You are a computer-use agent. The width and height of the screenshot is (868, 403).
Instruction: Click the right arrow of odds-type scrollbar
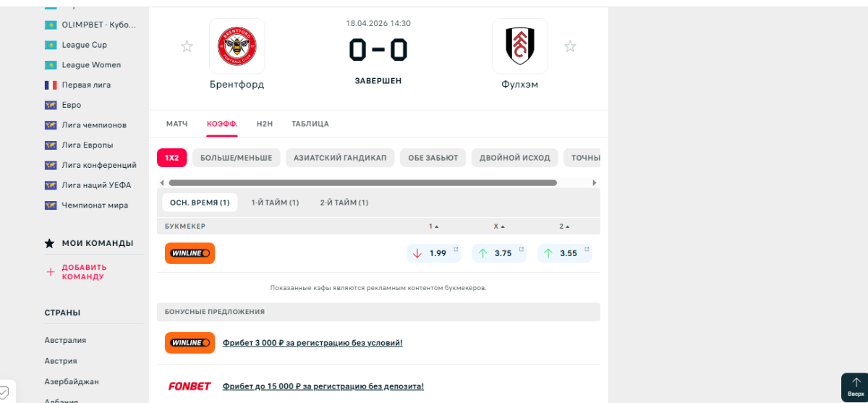[x=595, y=183]
